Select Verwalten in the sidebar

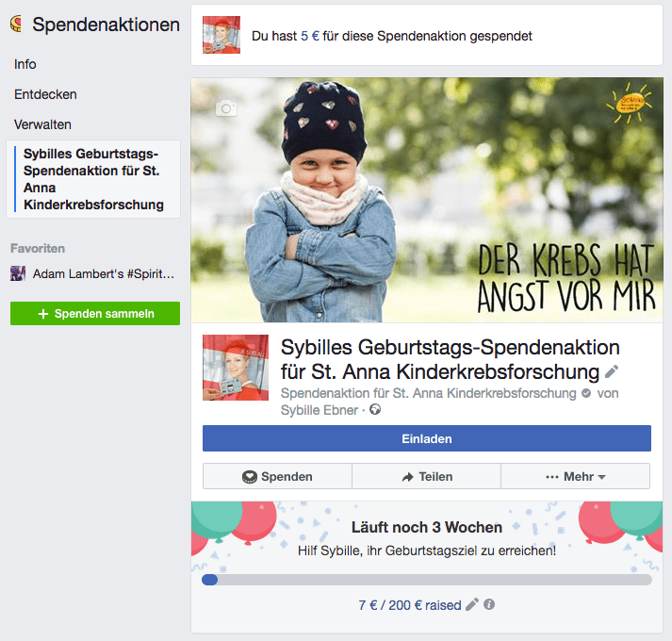click(42, 124)
